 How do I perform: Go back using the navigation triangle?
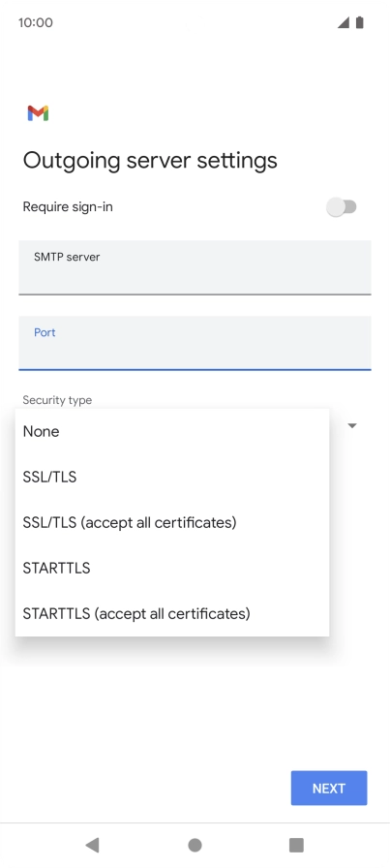click(92, 845)
